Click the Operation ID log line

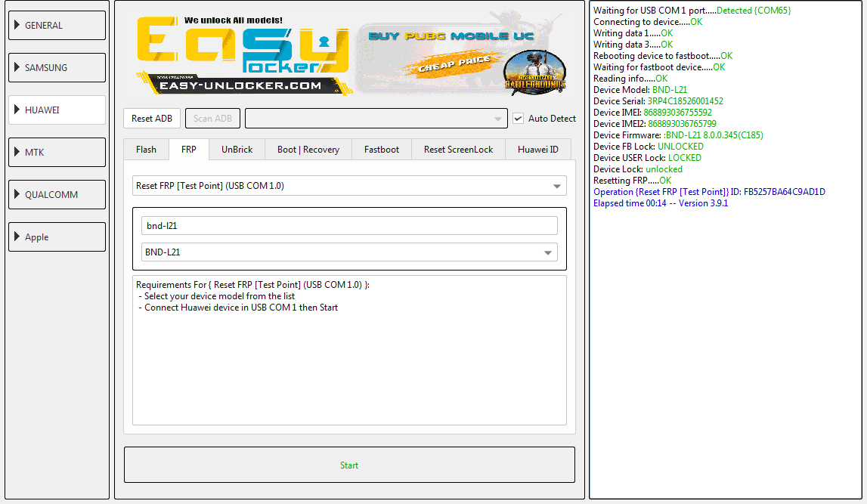coord(710,192)
